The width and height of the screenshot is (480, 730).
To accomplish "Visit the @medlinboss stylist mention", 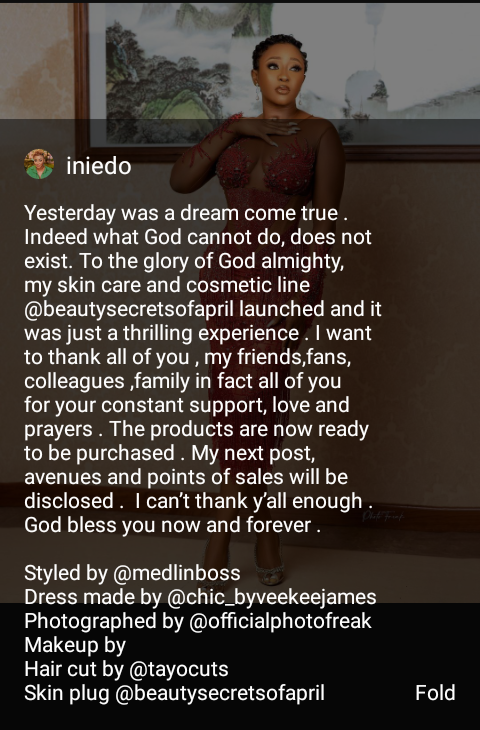I will 176,573.
